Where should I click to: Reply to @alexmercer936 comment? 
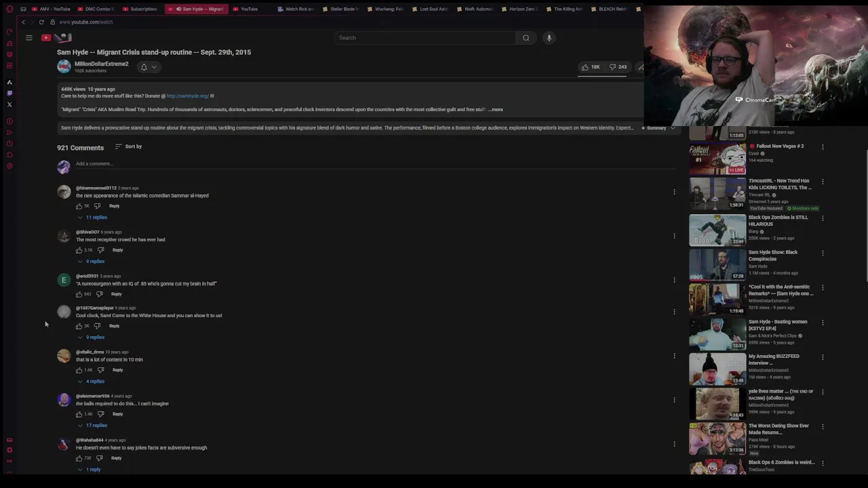(117, 414)
